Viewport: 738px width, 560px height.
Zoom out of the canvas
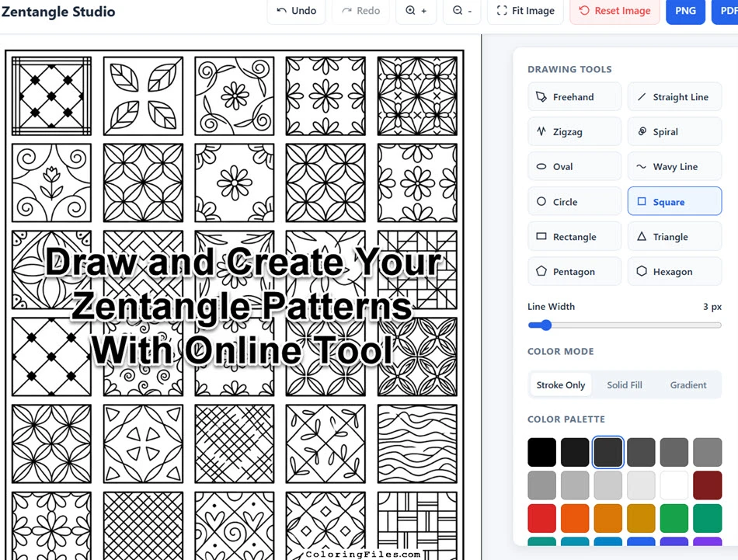(461, 11)
